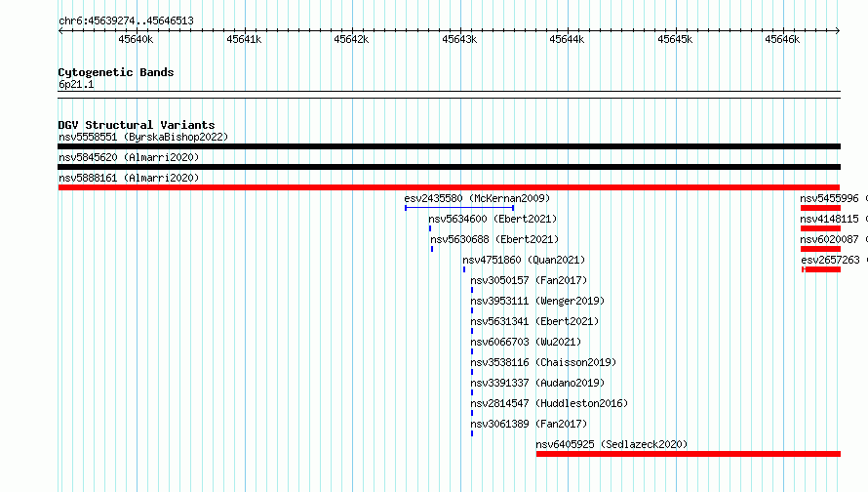Image resolution: width=868 pixels, height=492 pixels.
Task: Click the 45643k ruler label
Action: [459, 39]
